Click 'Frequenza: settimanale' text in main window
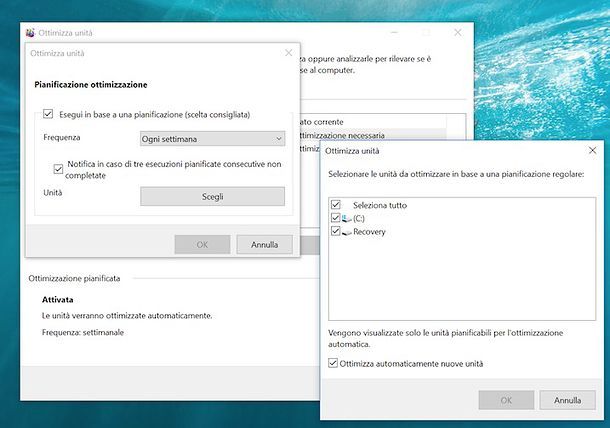 pyautogui.click(x=83, y=333)
